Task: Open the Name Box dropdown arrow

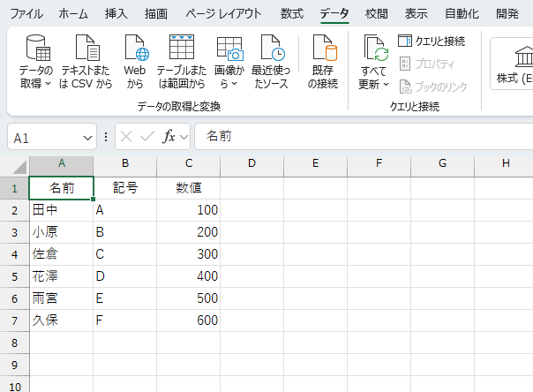Action: 87,138
